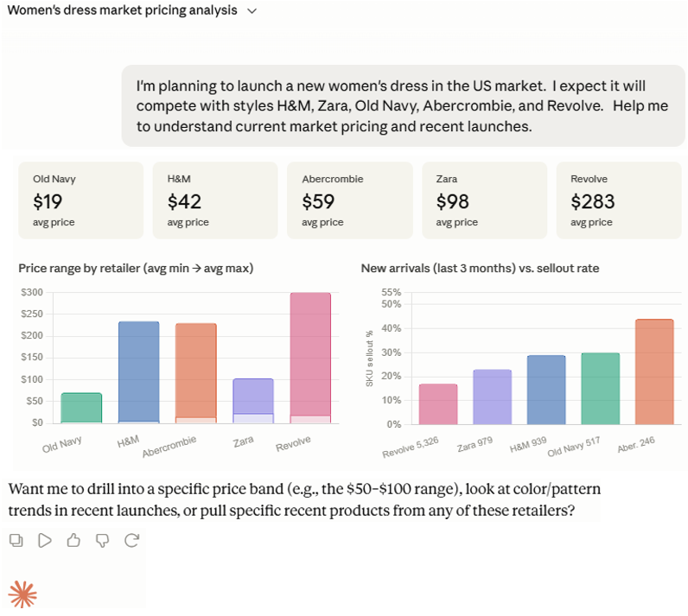Select the Old Navy $19 avg price card

[80, 200]
